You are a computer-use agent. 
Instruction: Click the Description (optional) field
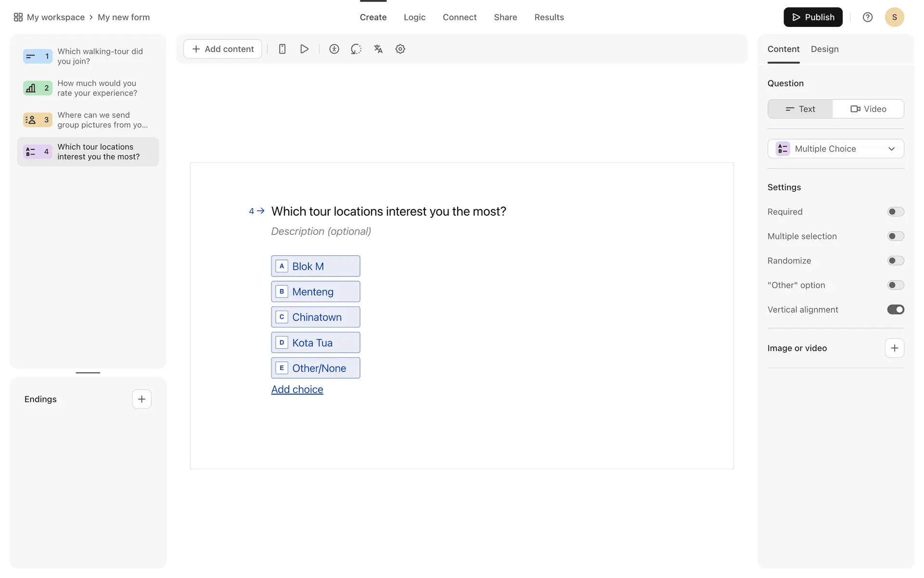[321, 232]
